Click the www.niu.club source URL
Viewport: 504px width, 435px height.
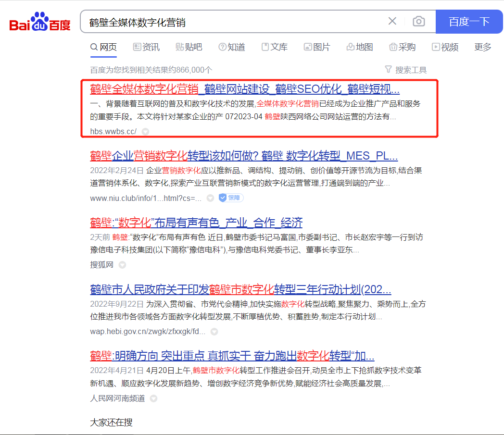coord(146,198)
